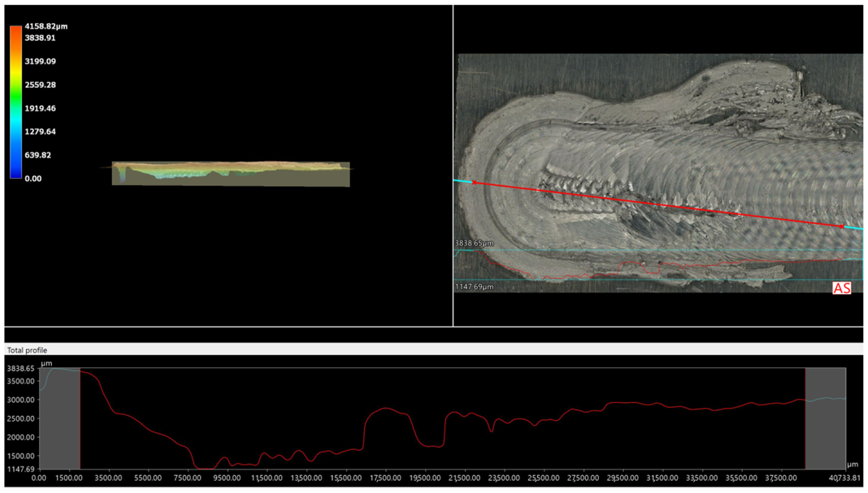Select the 7500.00 x-axis tick label
Viewport: 868px width, 493px height.
point(188,478)
